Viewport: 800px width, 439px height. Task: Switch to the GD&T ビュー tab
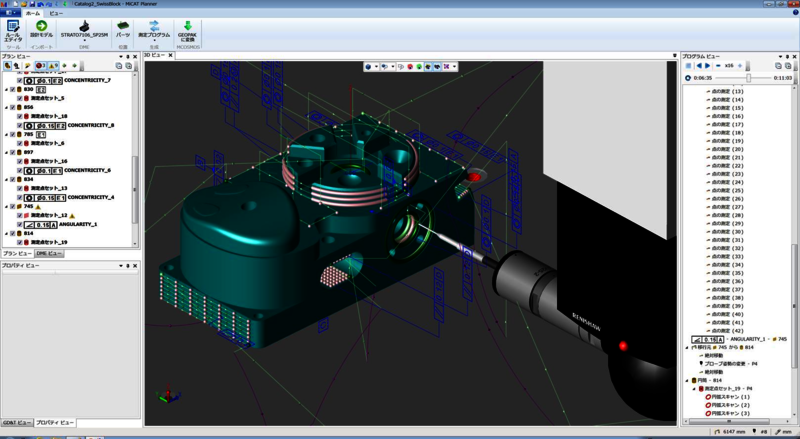pyautogui.click(x=17, y=423)
